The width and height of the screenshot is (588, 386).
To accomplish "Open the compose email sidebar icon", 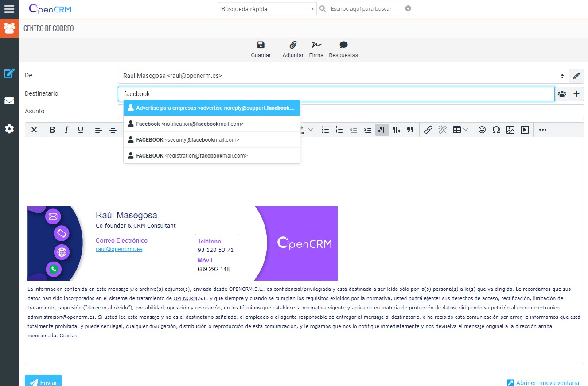I will pos(9,73).
